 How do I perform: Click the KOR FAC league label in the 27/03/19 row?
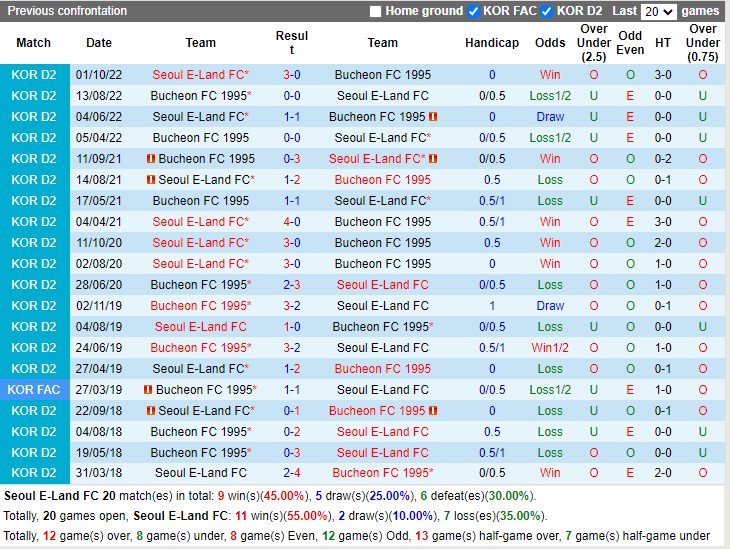[x=34, y=390]
